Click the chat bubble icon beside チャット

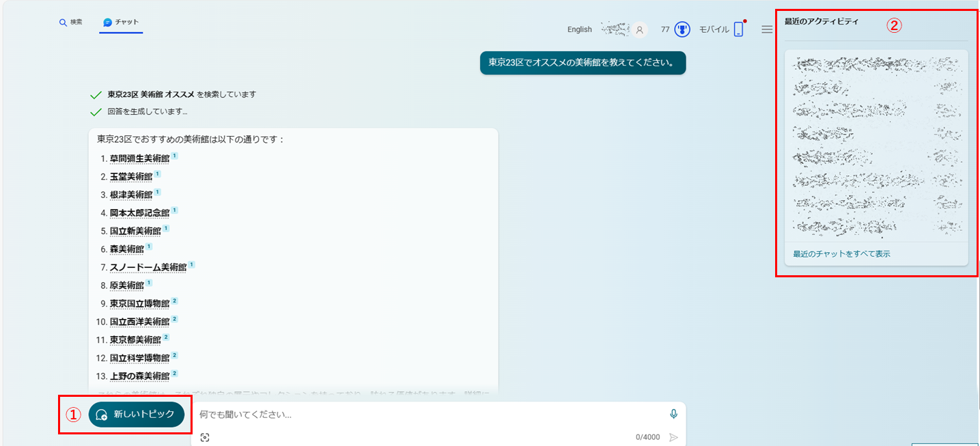[108, 23]
